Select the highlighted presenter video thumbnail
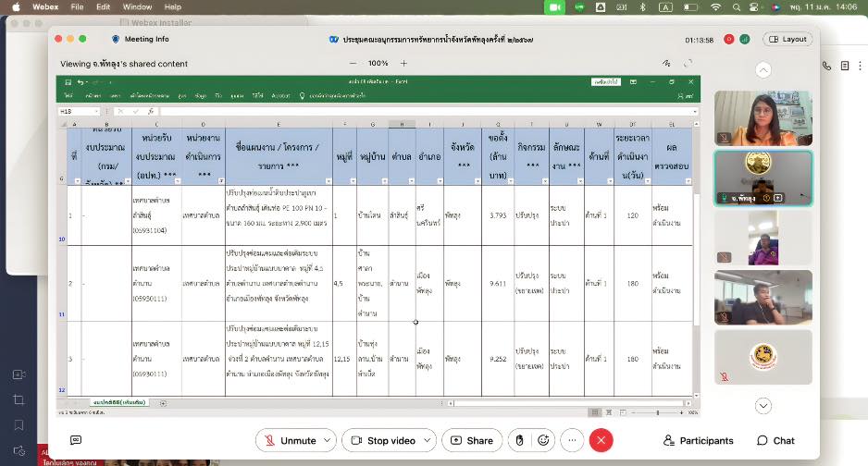This screenshot has height=466, width=868. pos(763,178)
